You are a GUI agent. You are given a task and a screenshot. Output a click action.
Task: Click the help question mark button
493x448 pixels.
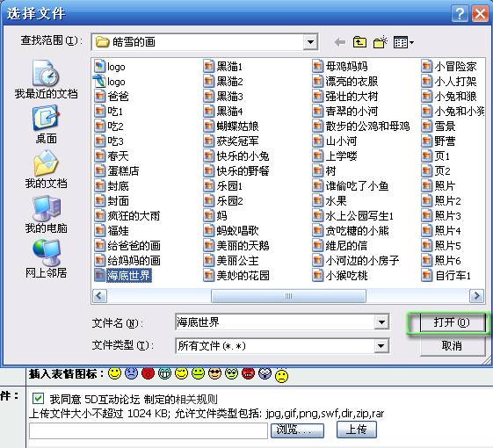pos(460,14)
